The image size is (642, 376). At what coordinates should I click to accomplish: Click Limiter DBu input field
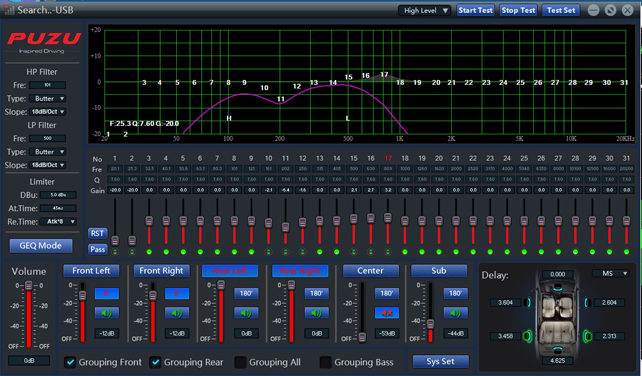[58, 195]
